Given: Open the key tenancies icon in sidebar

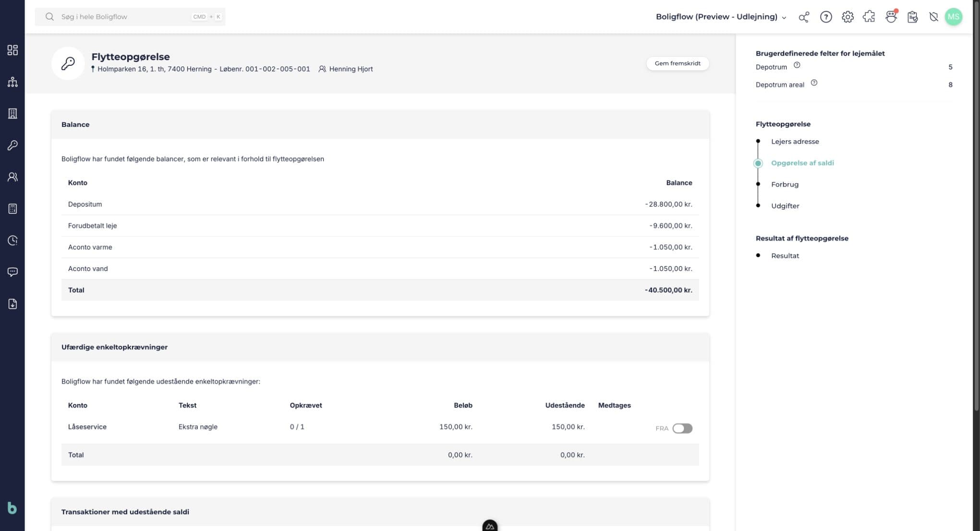Looking at the screenshot, I should [x=12, y=145].
